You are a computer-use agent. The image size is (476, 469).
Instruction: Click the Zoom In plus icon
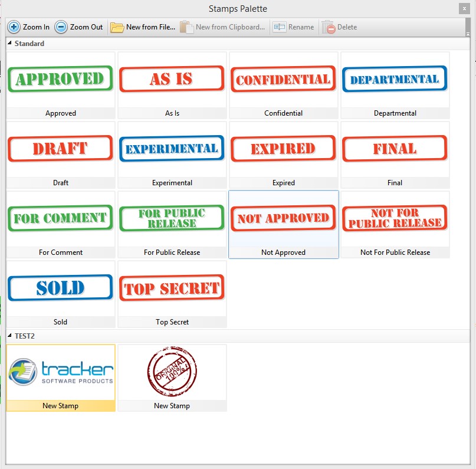pos(14,27)
